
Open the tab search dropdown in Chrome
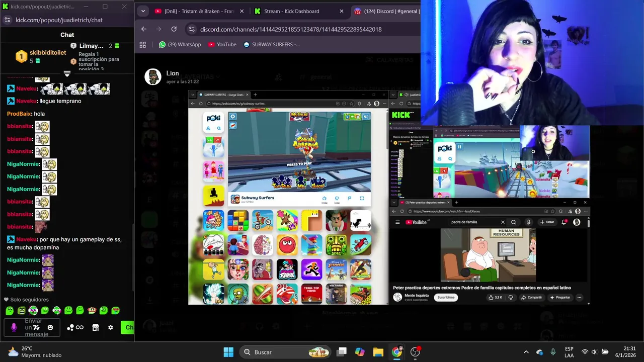pos(143,11)
